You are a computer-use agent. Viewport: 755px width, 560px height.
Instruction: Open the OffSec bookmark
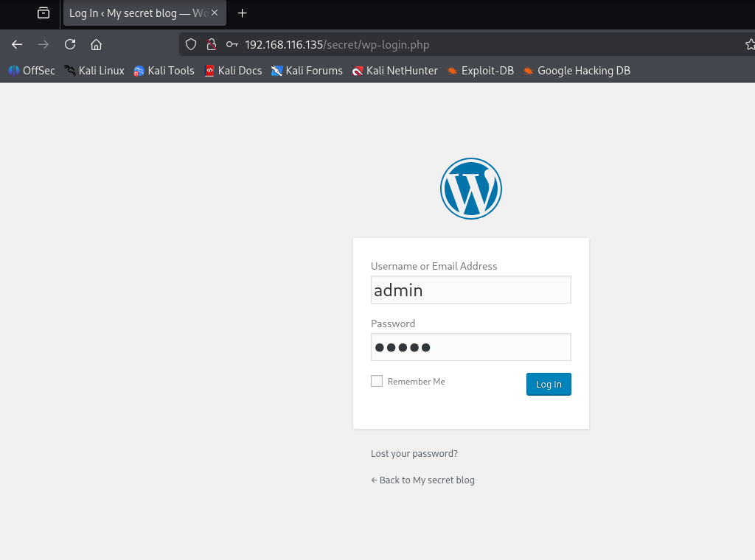32,71
